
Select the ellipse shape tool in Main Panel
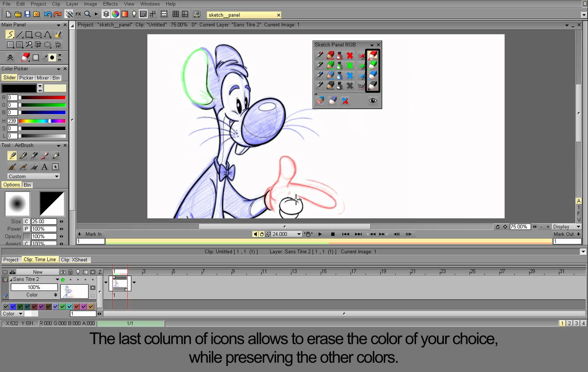tap(38, 34)
